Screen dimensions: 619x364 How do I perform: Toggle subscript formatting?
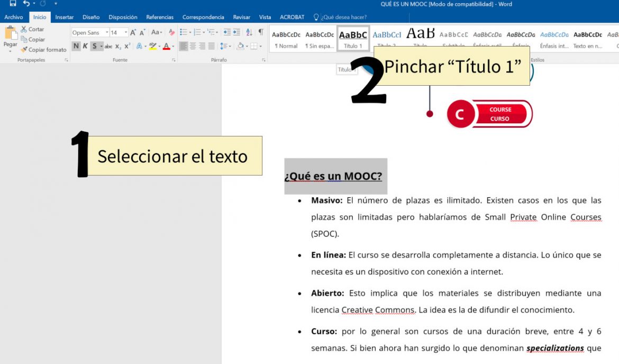click(118, 46)
